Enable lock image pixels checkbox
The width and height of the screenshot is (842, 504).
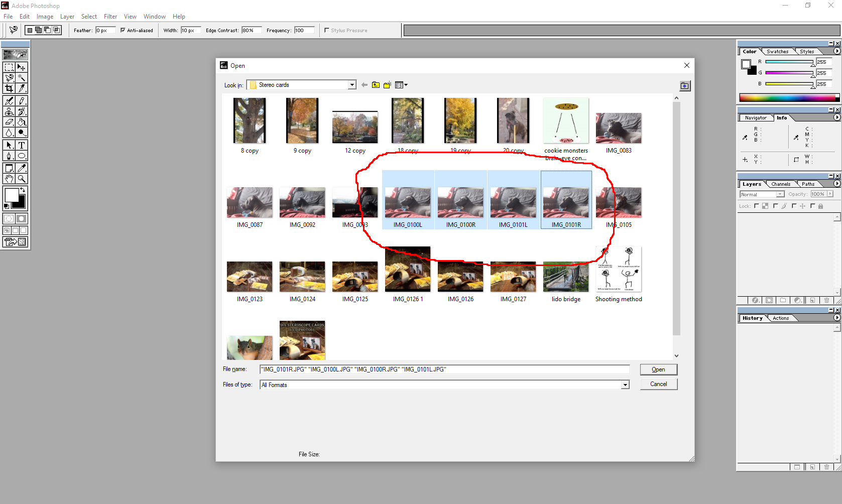[x=776, y=206]
